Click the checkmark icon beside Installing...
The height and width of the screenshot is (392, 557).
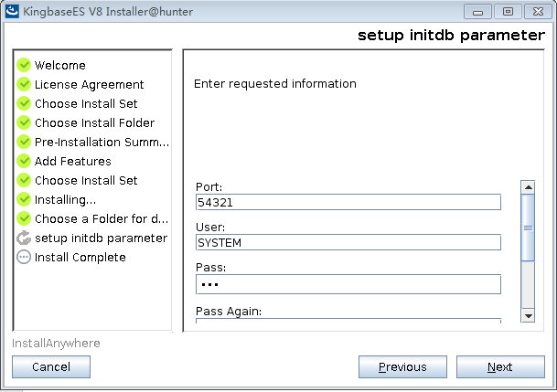click(24, 199)
